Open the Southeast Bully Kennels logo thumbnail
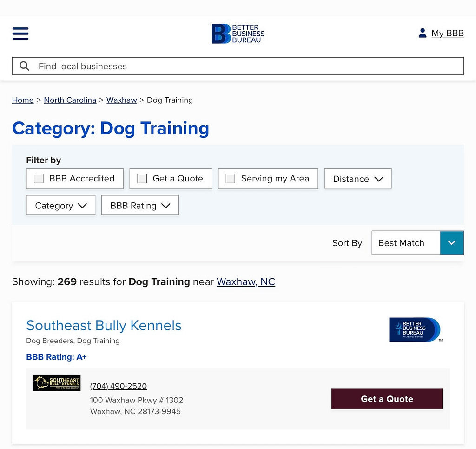Viewport: 476px width, 449px height. (57, 383)
